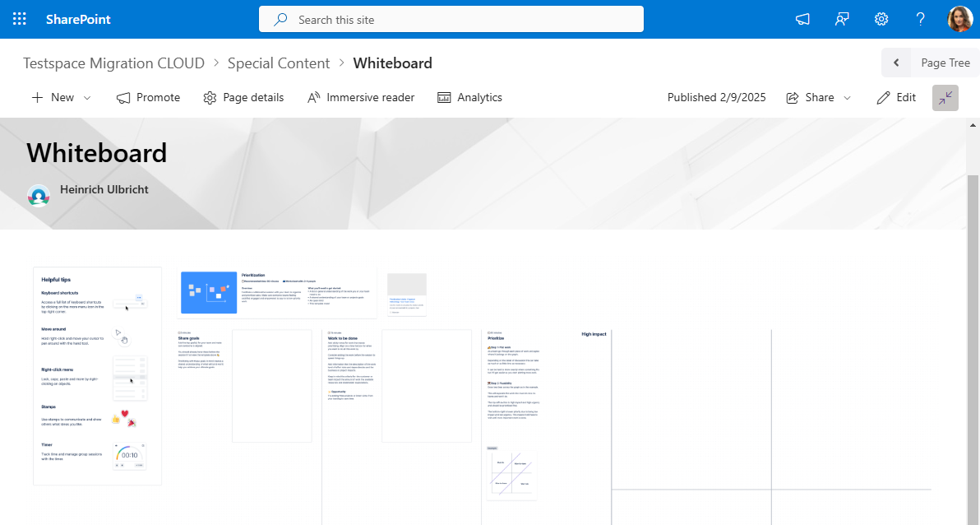Click the Page Tree button
Screen dimensions: 980x525
pyautogui.click(x=944, y=63)
